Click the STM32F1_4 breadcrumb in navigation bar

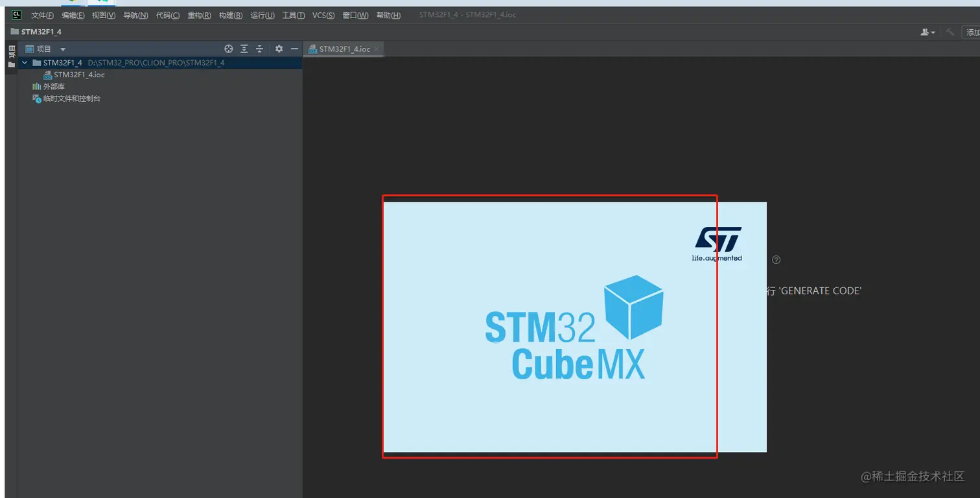pyautogui.click(x=36, y=32)
